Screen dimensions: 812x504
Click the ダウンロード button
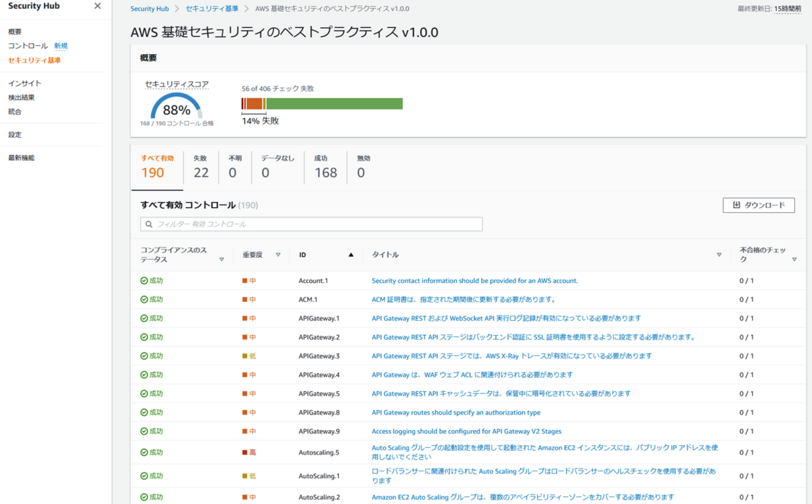(759, 205)
